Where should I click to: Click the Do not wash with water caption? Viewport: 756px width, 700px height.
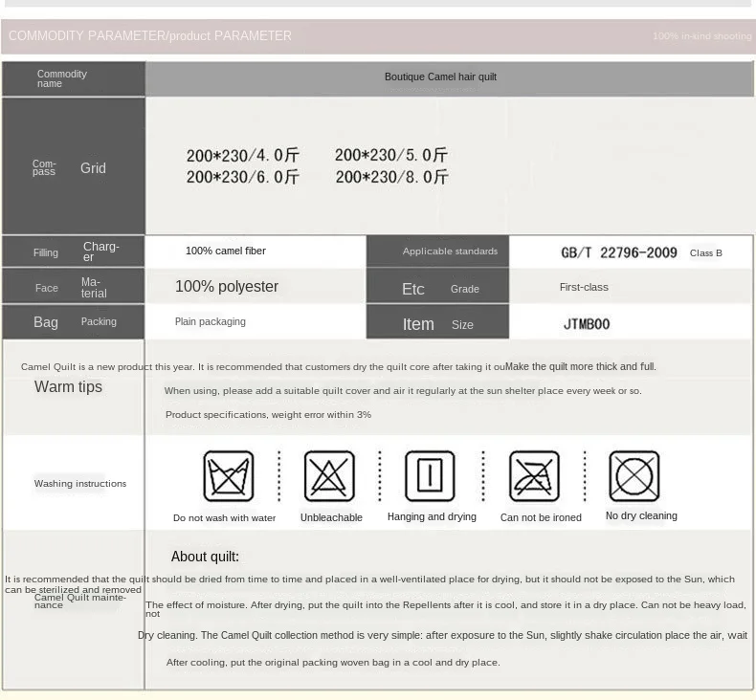[x=224, y=518]
